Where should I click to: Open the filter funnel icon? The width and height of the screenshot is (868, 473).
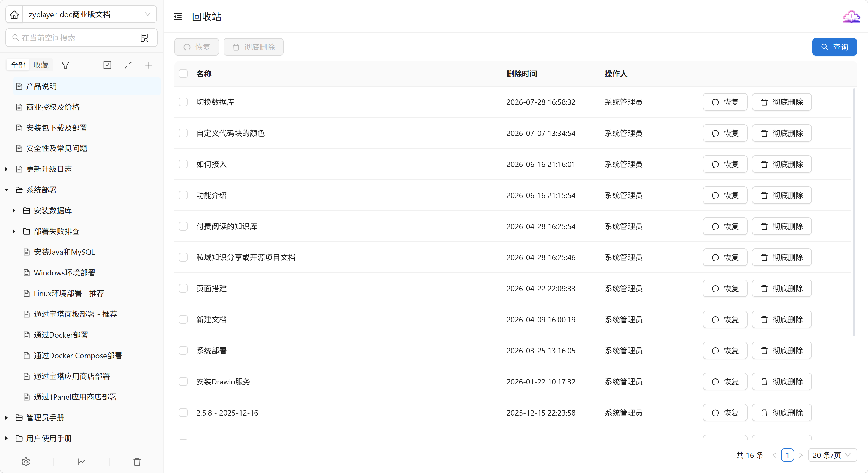(x=65, y=65)
